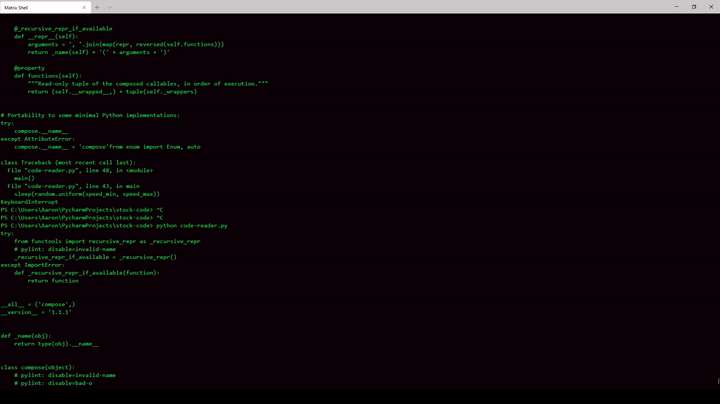The height and width of the screenshot is (404, 720).
Task: Click the 'python code-reader.py' command text
Action: click(x=192, y=225)
